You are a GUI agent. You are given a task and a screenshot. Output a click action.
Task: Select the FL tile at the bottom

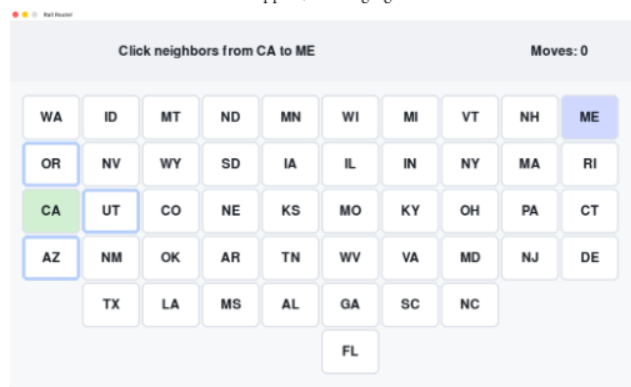tap(350, 351)
